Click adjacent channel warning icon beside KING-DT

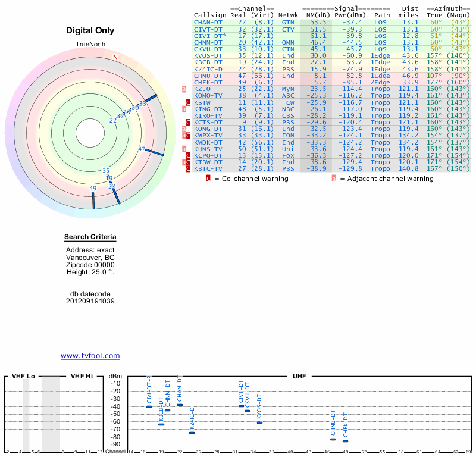[184, 109]
